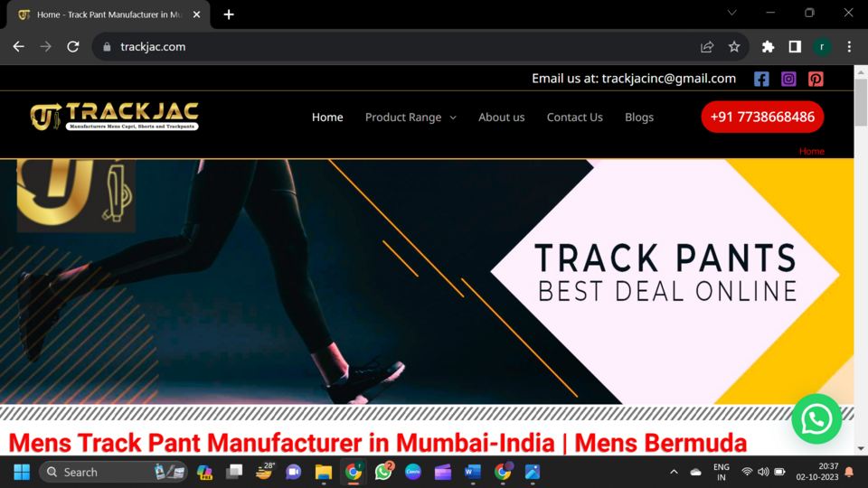Open the Windows Start menu

pos(22,472)
